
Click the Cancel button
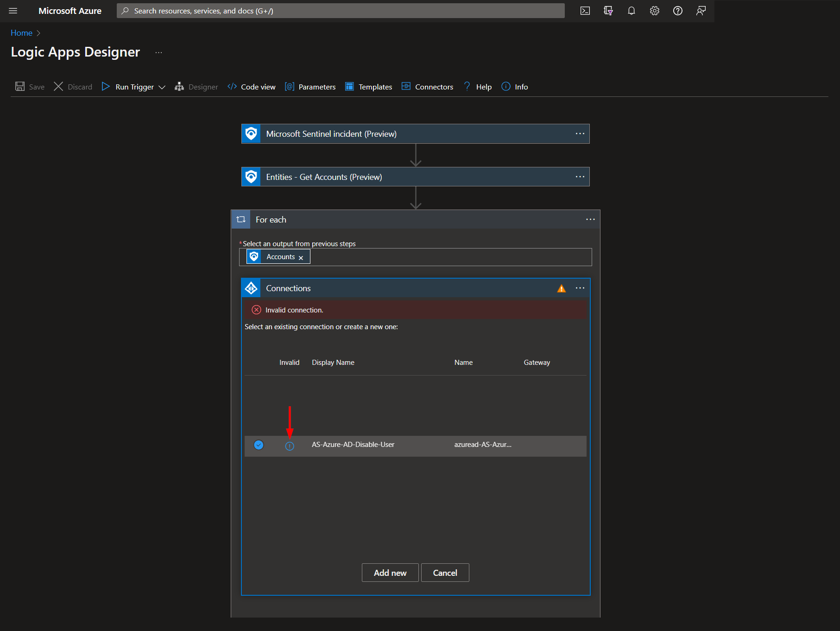(x=445, y=573)
